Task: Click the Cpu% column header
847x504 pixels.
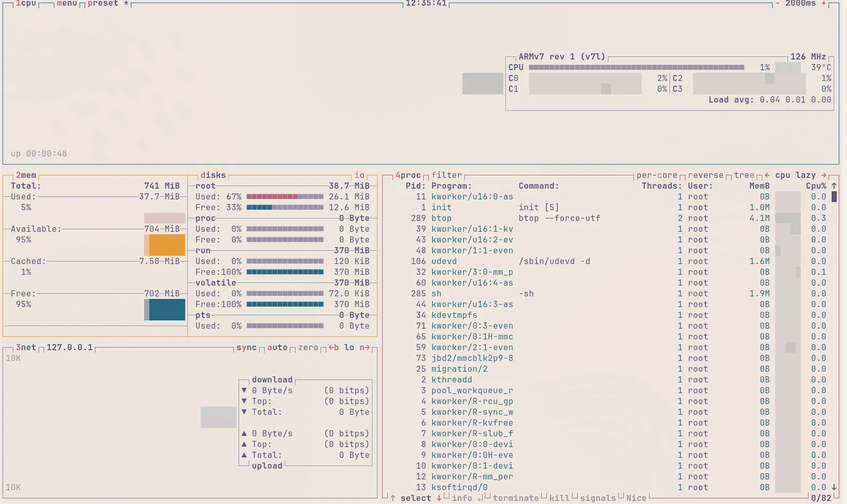Action: [x=816, y=186]
